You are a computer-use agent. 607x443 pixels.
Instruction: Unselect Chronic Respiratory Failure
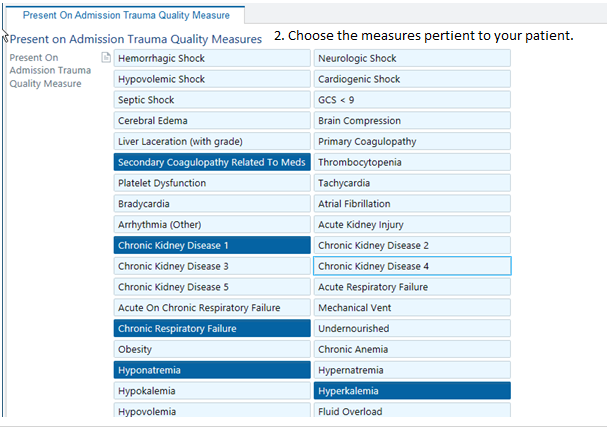[x=211, y=328]
